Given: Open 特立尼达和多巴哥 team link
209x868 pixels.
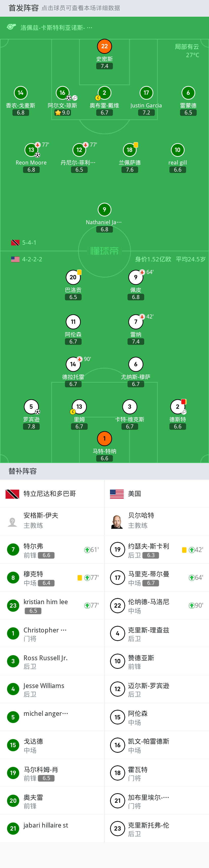Looking at the screenshot, I should coord(49,494).
